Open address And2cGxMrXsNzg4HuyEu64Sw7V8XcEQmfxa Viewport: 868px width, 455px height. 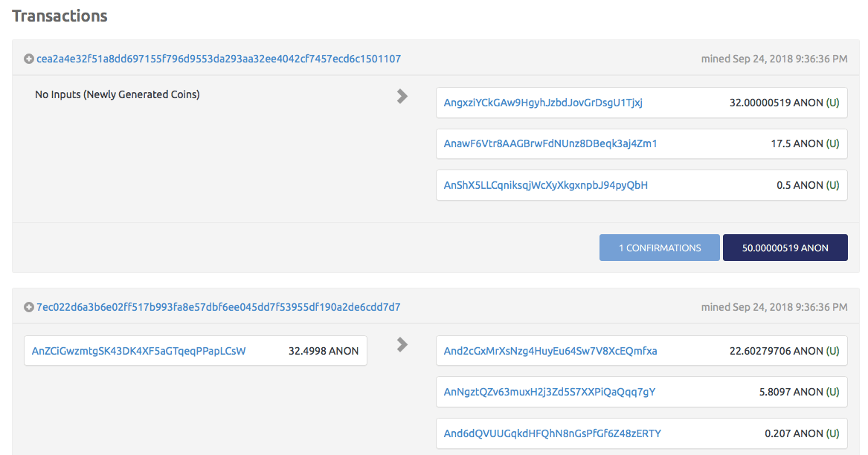pos(550,351)
